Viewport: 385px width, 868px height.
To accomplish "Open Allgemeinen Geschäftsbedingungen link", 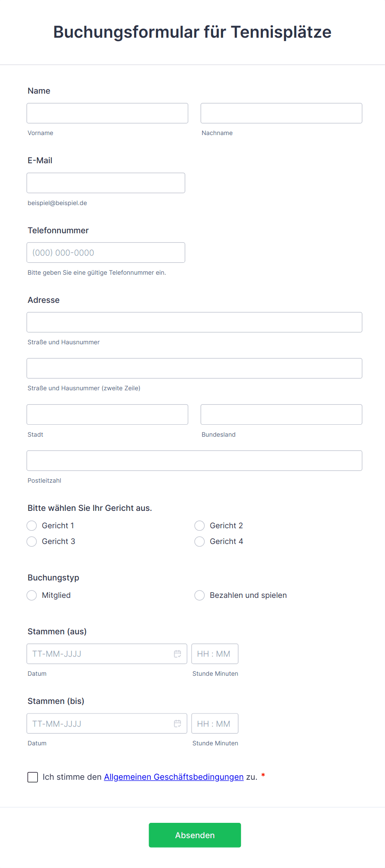I will point(173,777).
